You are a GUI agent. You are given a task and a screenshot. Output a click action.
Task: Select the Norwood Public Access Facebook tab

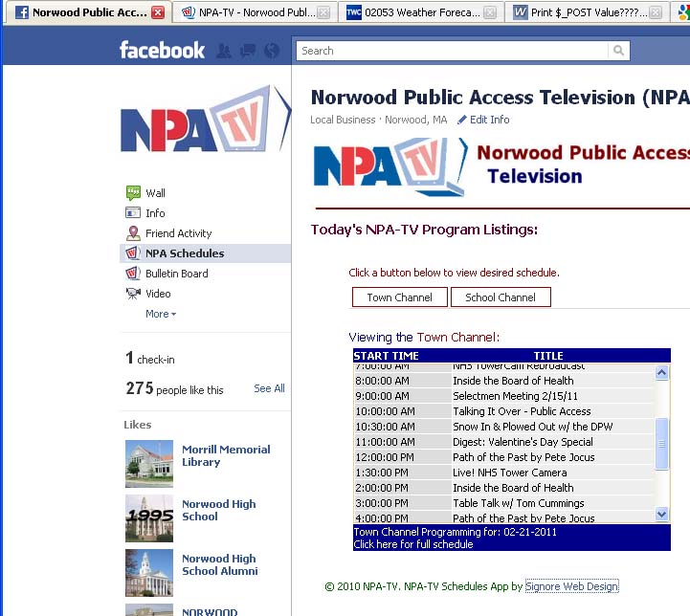coord(89,12)
